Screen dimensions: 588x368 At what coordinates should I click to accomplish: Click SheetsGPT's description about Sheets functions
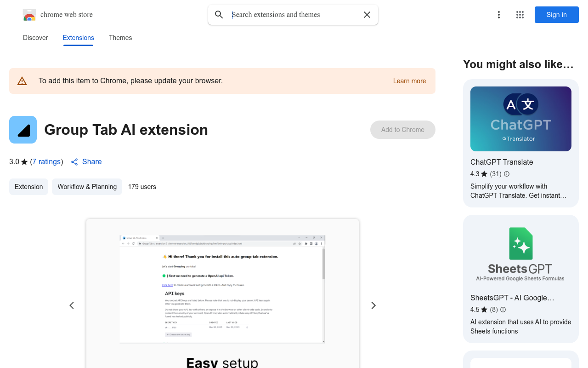(521, 327)
